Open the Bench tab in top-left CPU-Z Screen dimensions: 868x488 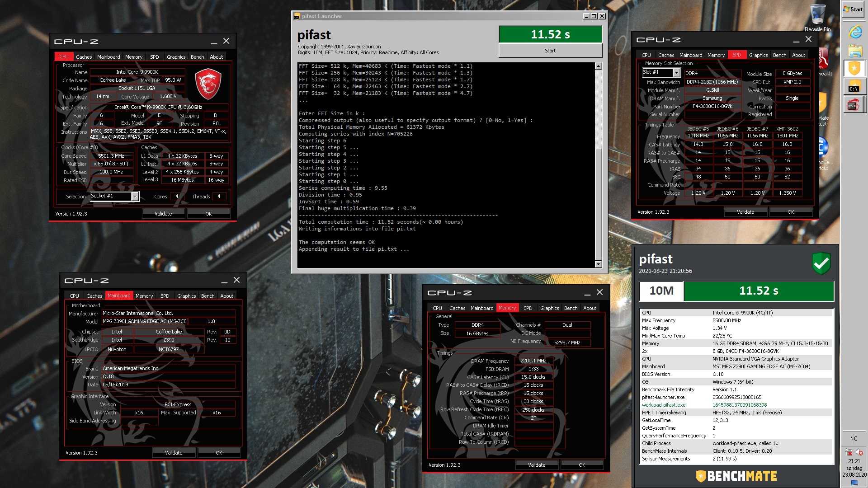197,57
